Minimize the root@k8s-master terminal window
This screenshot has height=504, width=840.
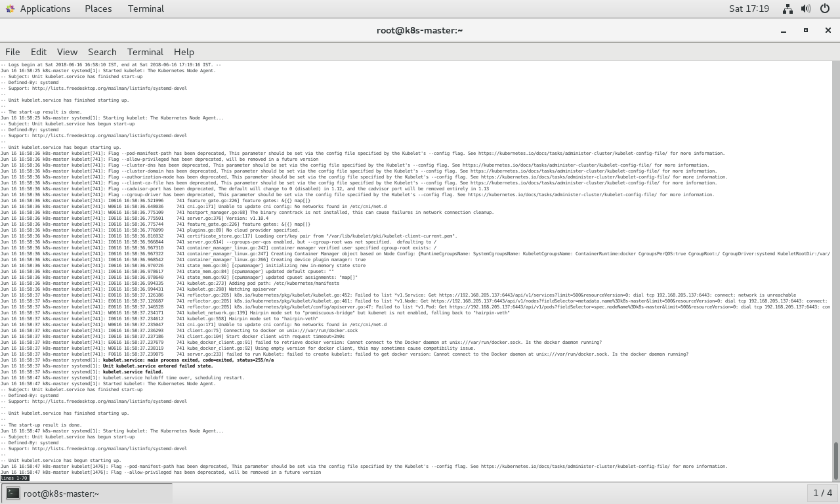point(784,30)
